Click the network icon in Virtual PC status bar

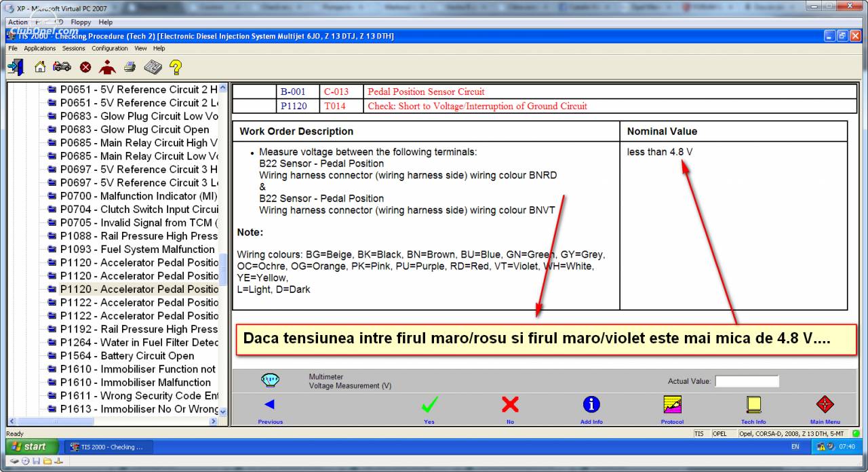pos(58,461)
